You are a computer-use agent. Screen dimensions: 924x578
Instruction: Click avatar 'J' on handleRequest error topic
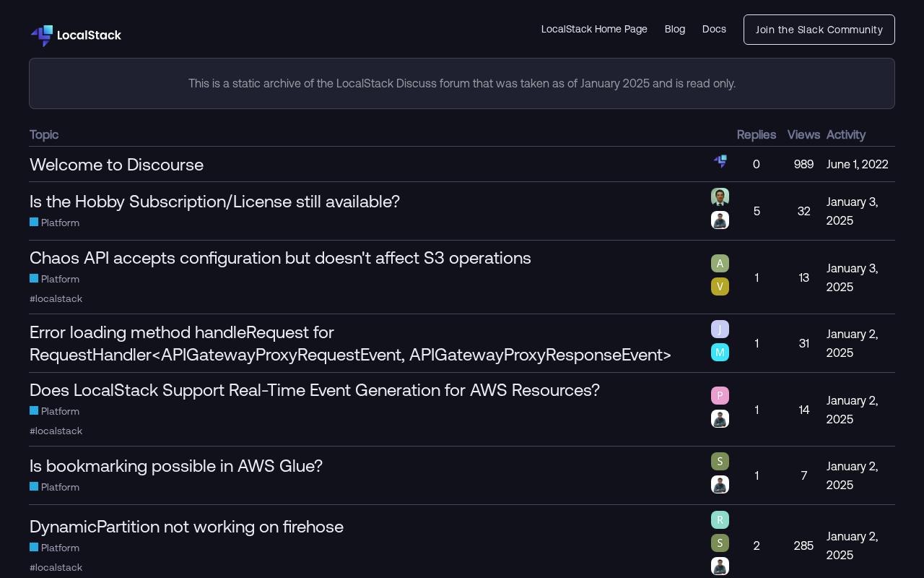pyautogui.click(x=720, y=329)
